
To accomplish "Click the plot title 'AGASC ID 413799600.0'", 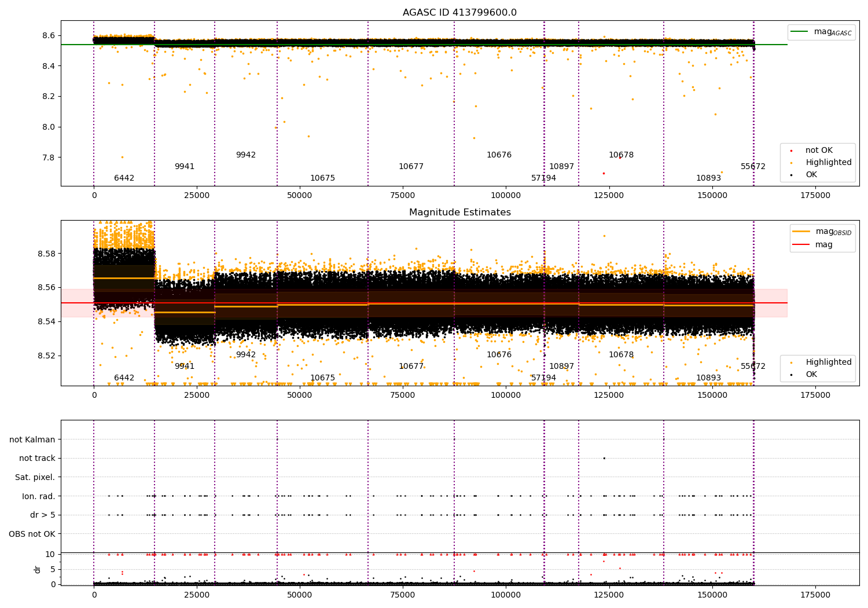I will point(459,13).
